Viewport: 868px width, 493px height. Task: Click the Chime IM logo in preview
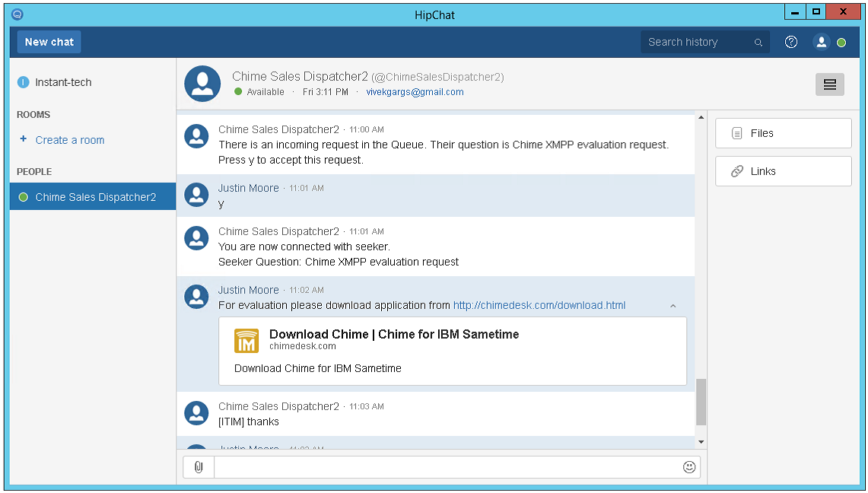click(246, 340)
